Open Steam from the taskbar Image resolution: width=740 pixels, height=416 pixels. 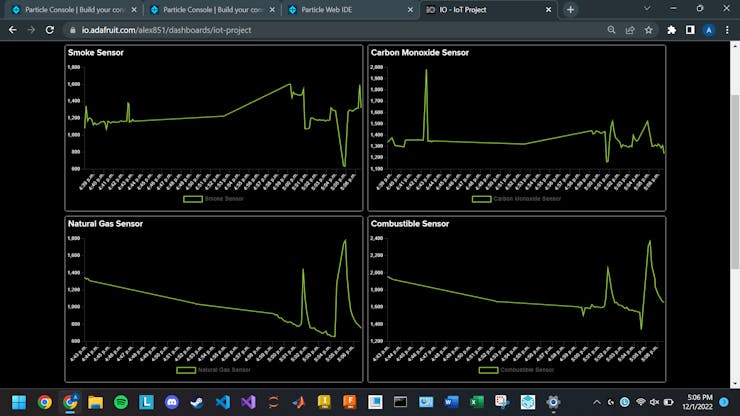click(x=197, y=402)
